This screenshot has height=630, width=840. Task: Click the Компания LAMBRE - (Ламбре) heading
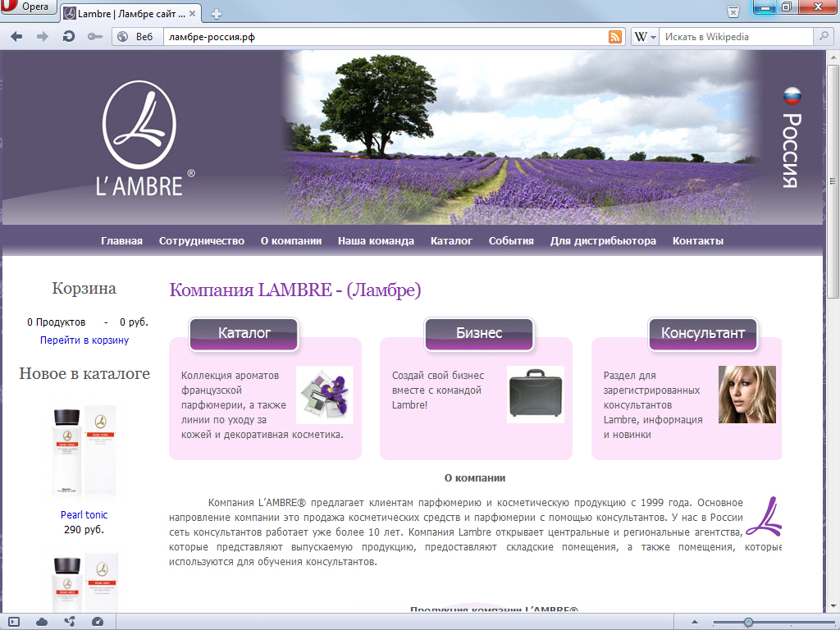[x=295, y=290]
